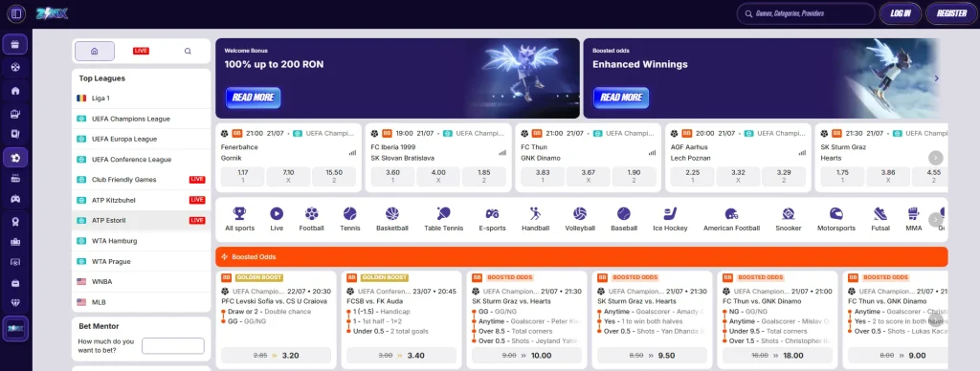Reveal more sport categories with arrow
This screenshot has height=371, width=980.
click(936, 219)
